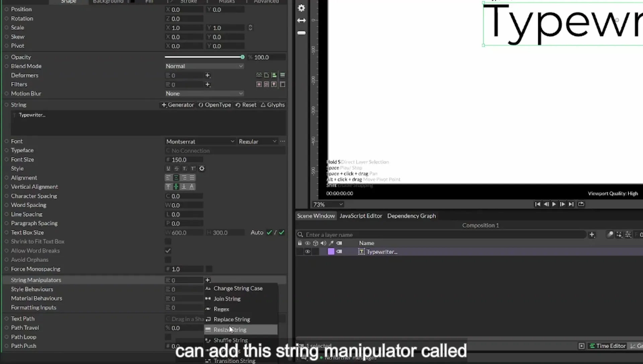Toggle Allow Word Breaks checkbox
Image resolution: width=643 pixels, height=364 pixels.
click(168, 251)
